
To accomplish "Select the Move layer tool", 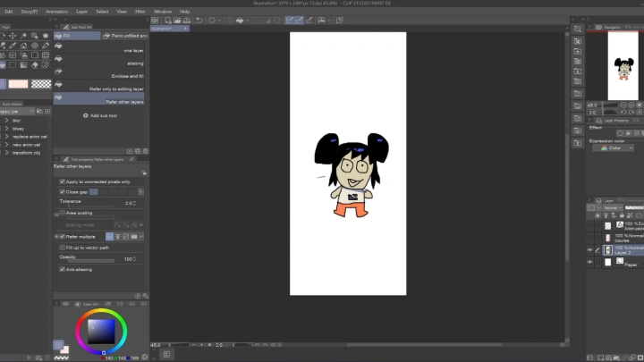I will click(x=13, y=36).
